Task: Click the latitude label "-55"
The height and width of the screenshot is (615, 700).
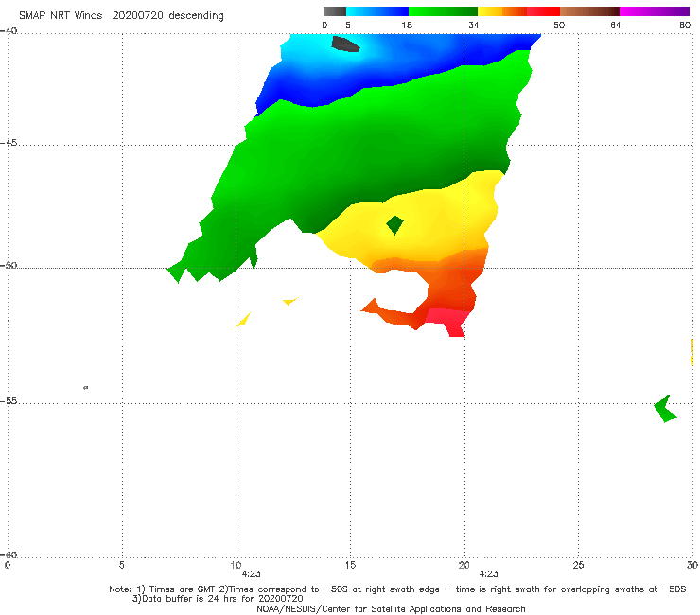Action: click(x=9, y=401)
